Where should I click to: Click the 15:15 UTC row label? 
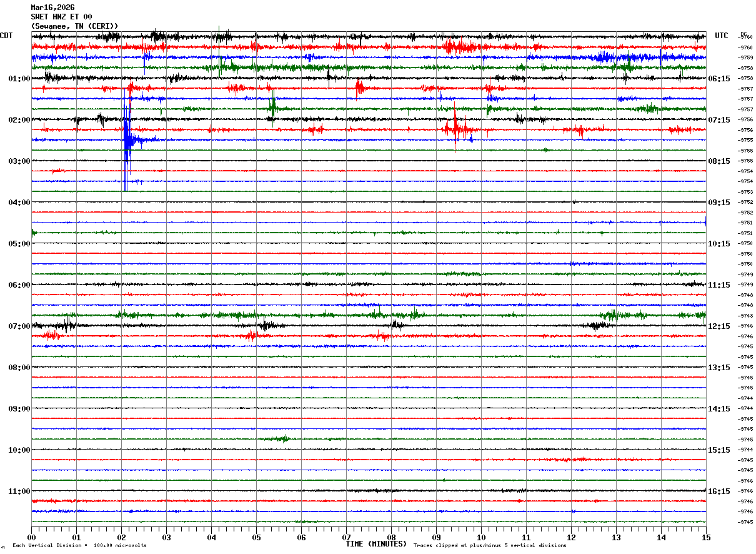[719, 450]
